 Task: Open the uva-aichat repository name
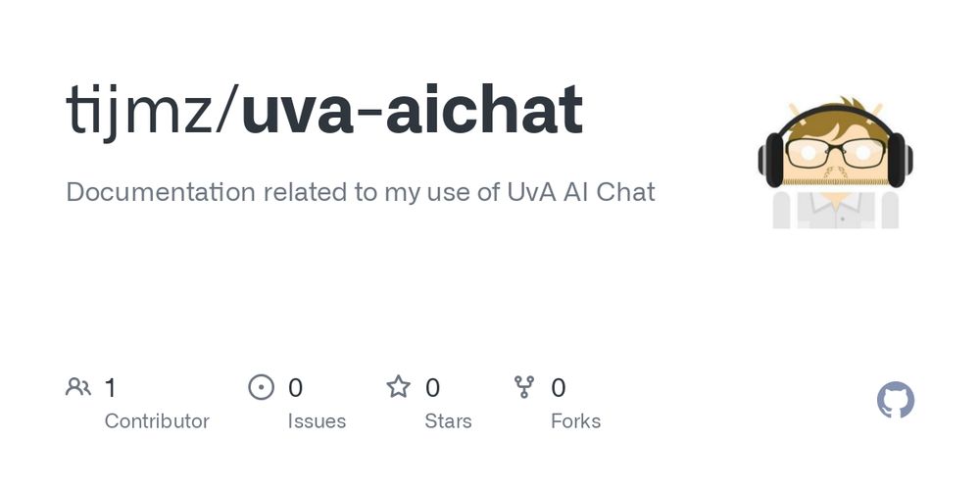413,111
